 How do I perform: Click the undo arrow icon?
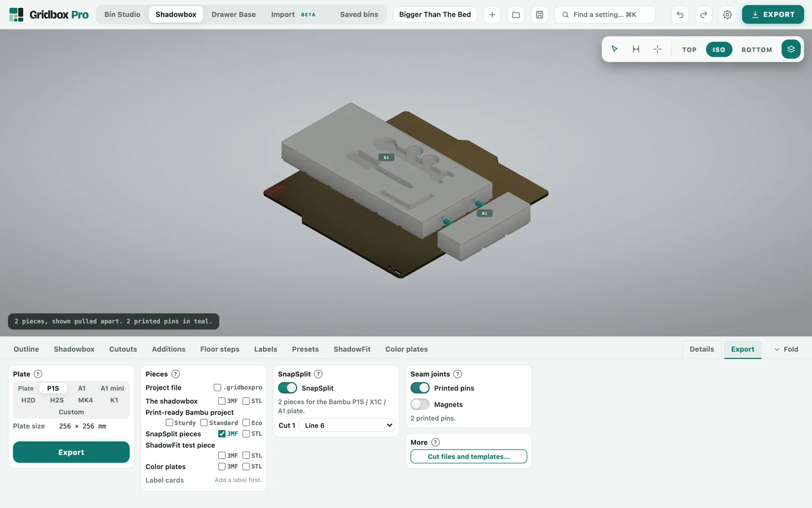(680, 15)
